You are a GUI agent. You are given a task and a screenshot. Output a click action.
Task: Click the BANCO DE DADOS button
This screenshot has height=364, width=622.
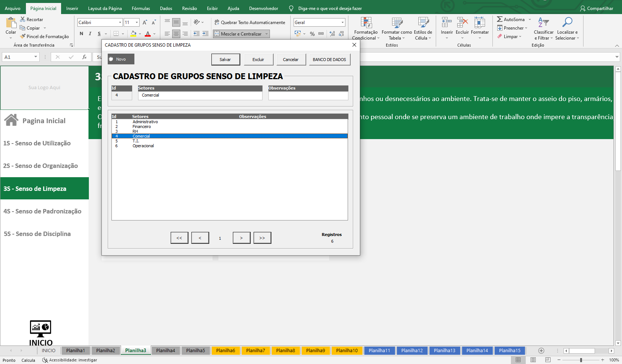tap(329, 60)
